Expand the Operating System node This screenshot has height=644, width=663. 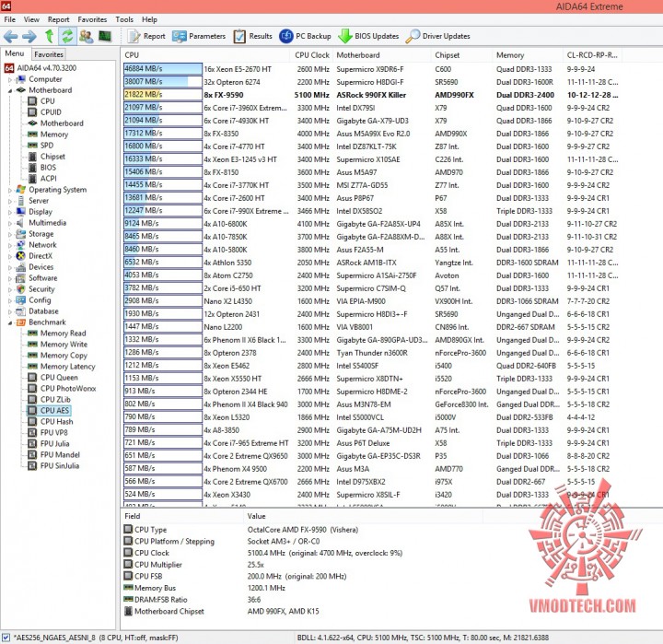click(x=10, y=190)
